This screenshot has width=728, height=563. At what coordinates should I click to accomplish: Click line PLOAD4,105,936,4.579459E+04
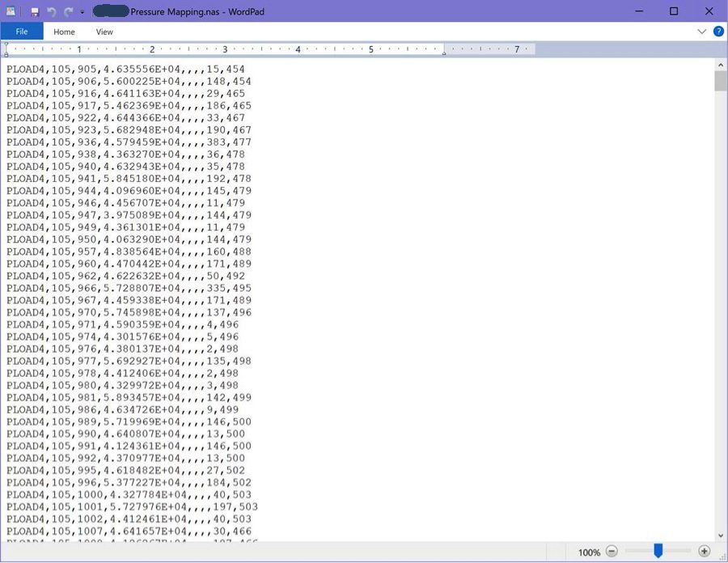[129, 142]
